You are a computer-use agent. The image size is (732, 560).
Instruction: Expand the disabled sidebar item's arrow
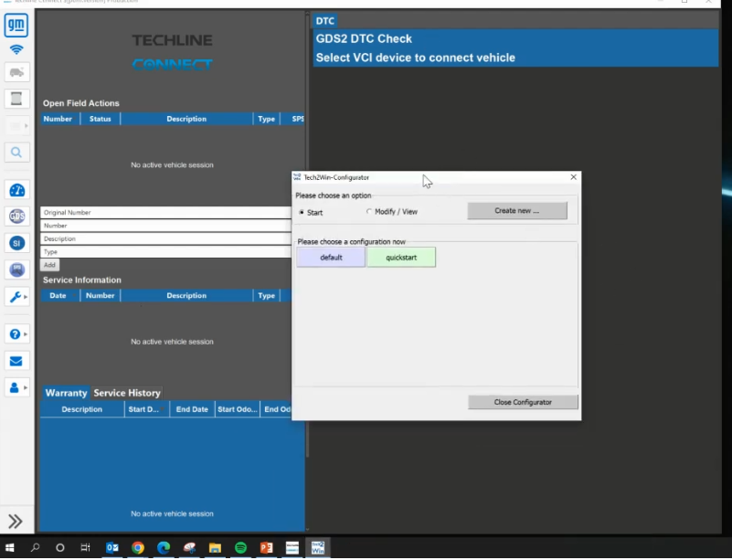pyautogui.click(x=26, y=126)
